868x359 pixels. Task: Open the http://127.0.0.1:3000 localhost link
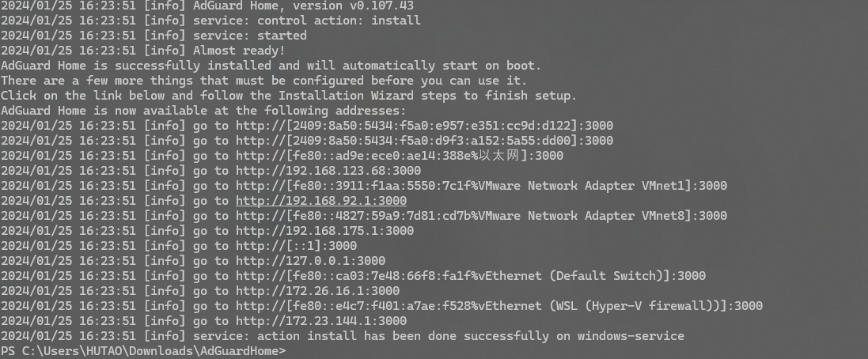coord(310,261)
